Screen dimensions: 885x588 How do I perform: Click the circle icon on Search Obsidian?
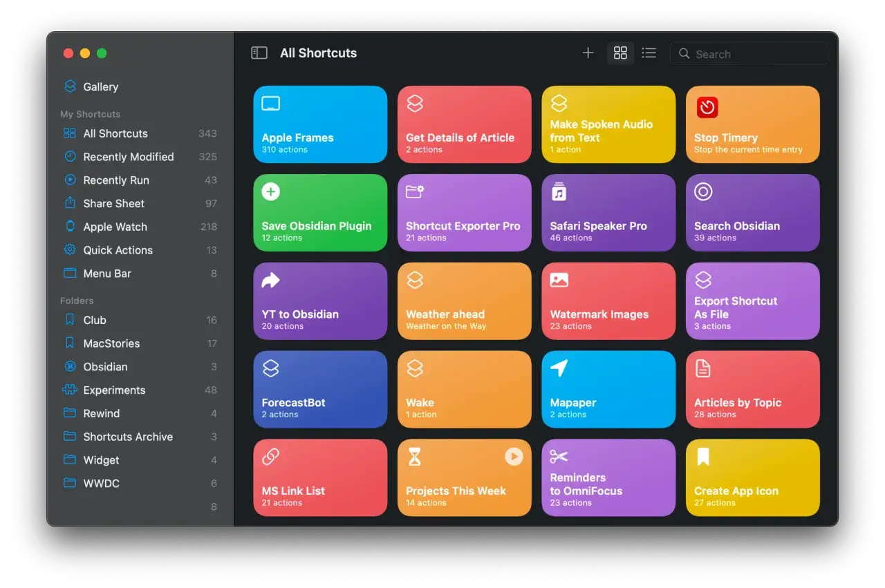pyautogui.click(x=703, y=192)
